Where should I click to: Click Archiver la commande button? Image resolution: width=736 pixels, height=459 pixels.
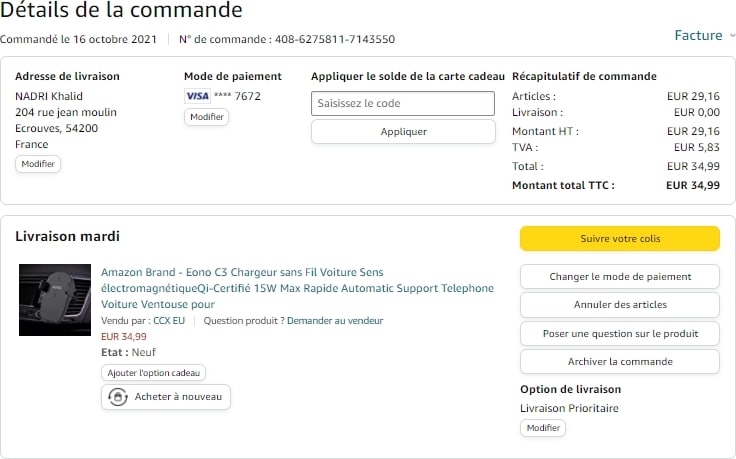click(619, 361)
